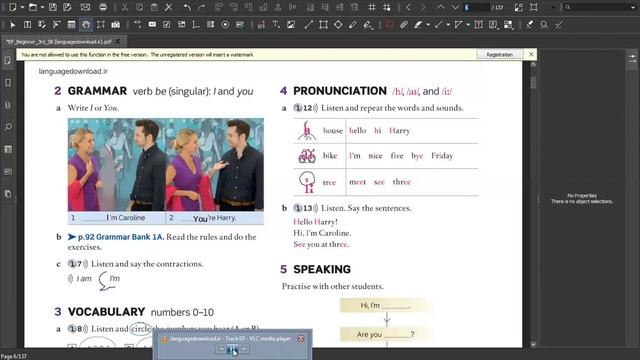The image size is (640, 360).
Task: Jump to the previous page up arrow
Action: 440,7
